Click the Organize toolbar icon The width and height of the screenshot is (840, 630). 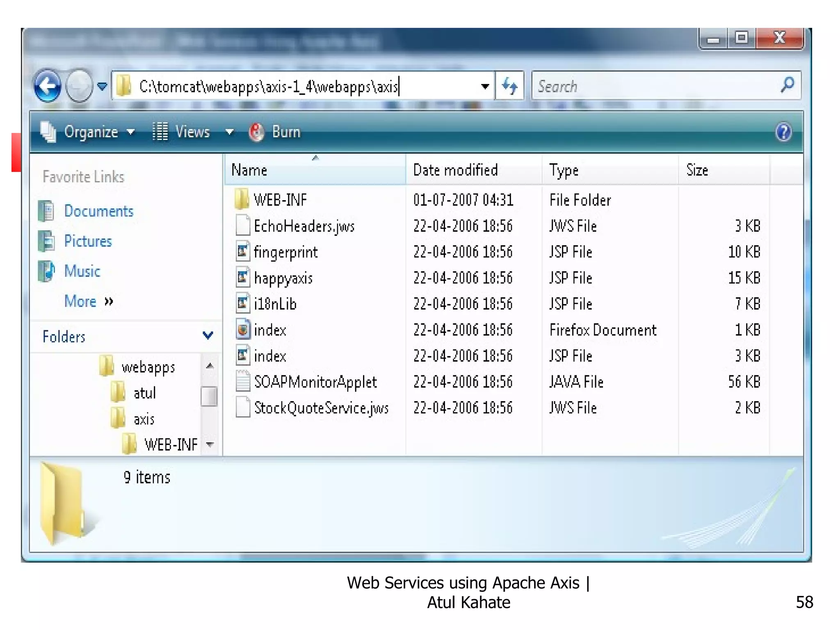tap(48, 132)
